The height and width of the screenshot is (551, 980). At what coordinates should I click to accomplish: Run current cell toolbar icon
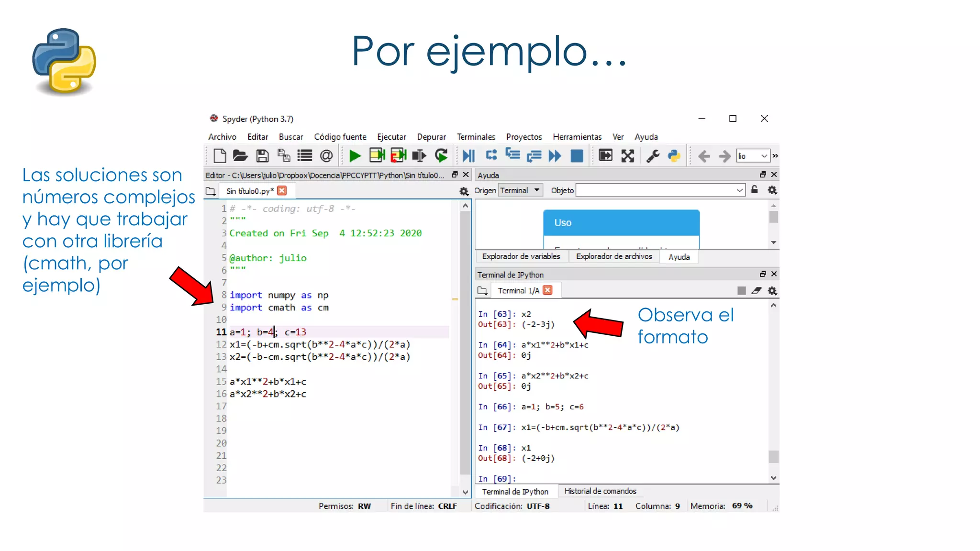(377, 156)
